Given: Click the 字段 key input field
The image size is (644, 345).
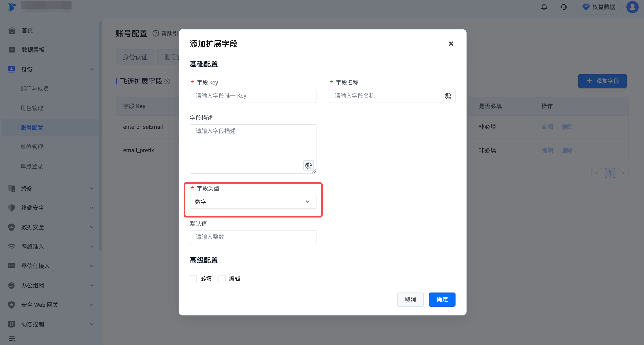Looking at the screenshot, I should (253, 96).
